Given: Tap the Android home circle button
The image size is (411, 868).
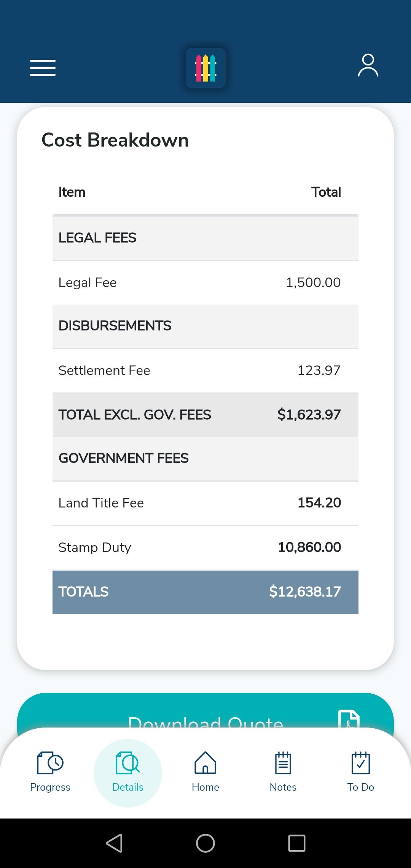Looking at the screenshot, I should point(205,843).
